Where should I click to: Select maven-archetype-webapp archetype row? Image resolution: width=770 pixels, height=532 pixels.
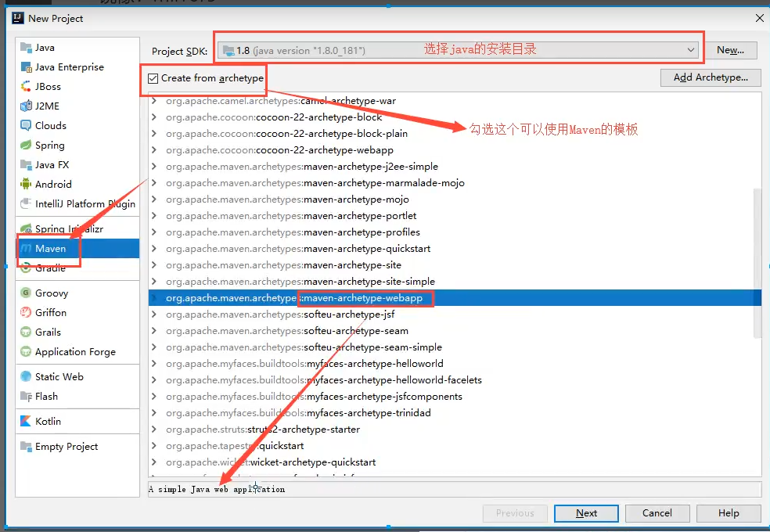coord(455,298)
